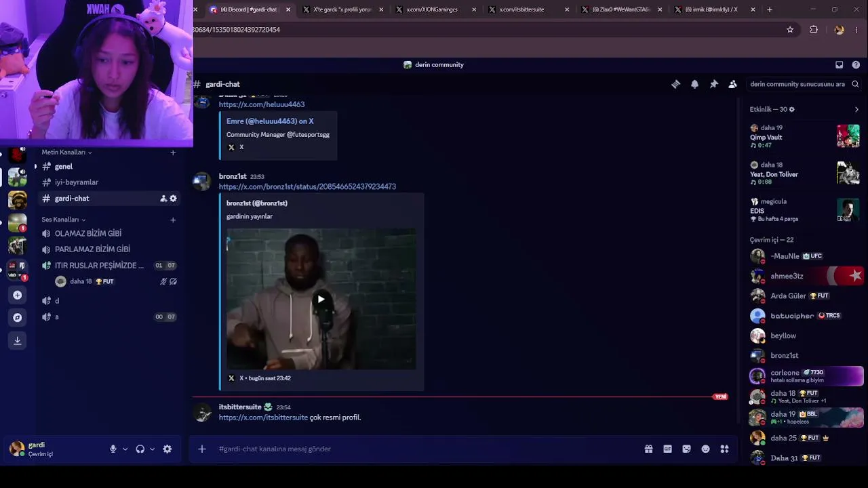The height and width of the screenshot is (488, 868).
Task: Toggle microphone mute in user panel
Action: point(113,449)
